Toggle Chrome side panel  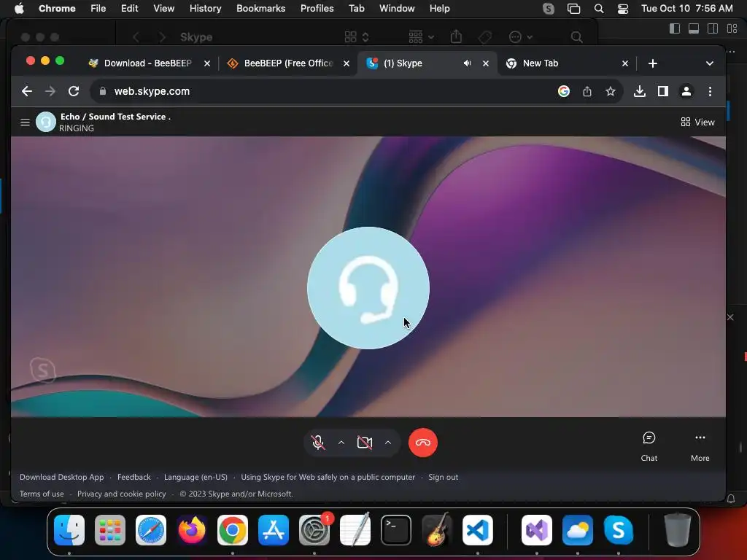click(662, 91)
